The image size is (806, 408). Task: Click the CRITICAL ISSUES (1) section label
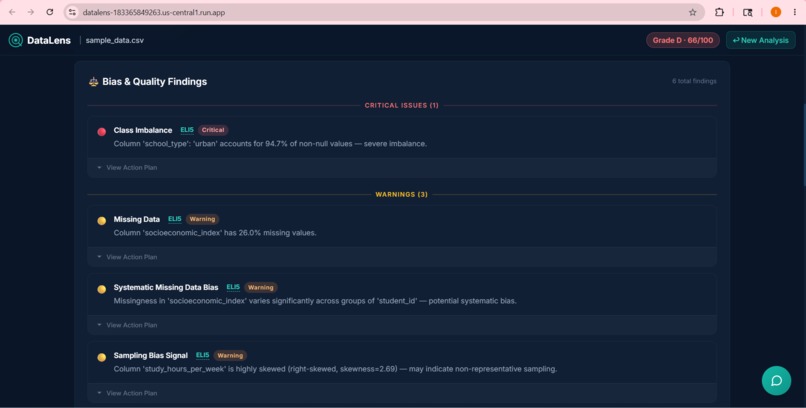[401, 105]
